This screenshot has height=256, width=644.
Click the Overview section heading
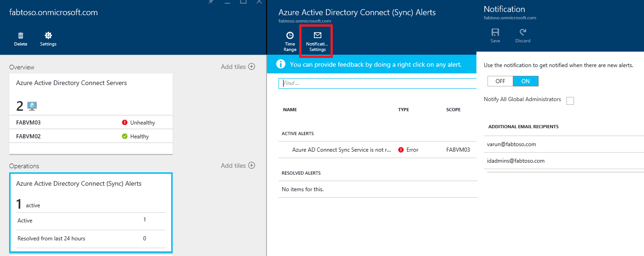point(22,67)
